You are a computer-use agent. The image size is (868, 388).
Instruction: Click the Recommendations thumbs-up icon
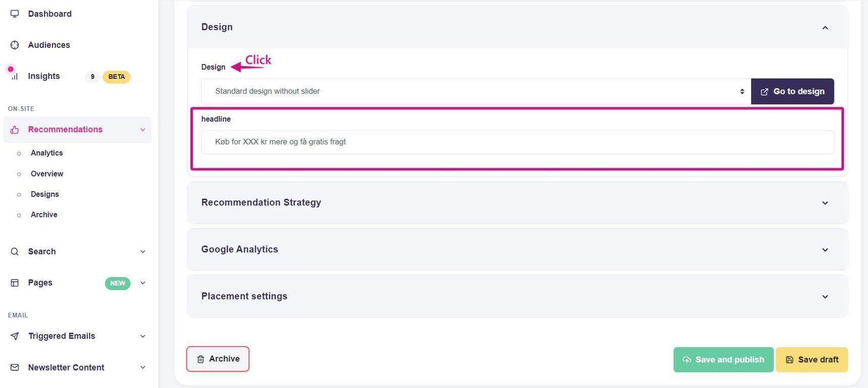(15, 130)
